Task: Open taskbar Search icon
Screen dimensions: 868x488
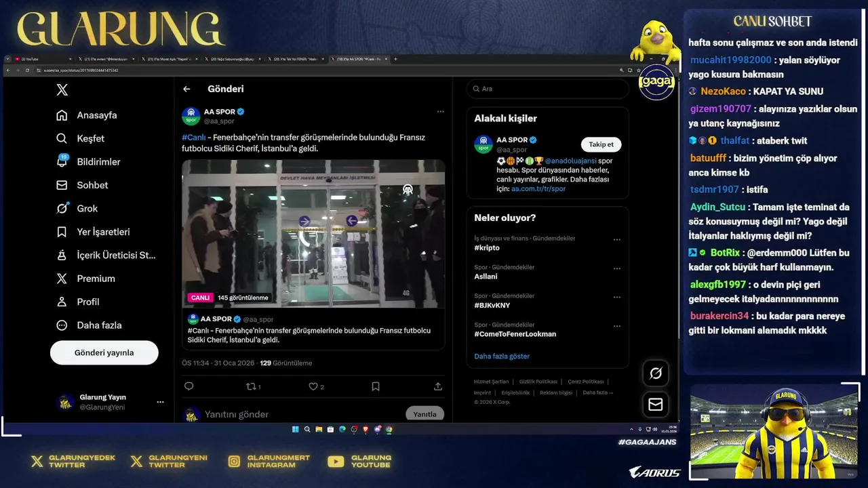Action: point(307,429)
